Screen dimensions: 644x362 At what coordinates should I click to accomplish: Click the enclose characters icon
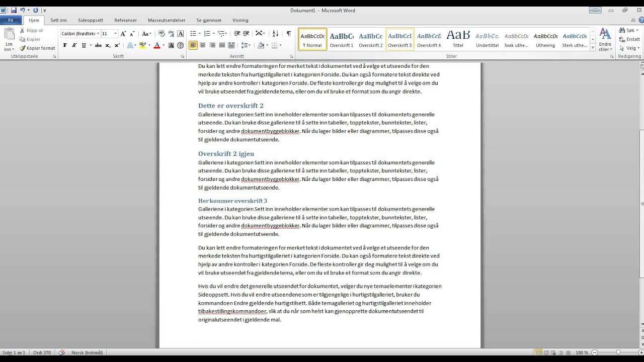181,45
